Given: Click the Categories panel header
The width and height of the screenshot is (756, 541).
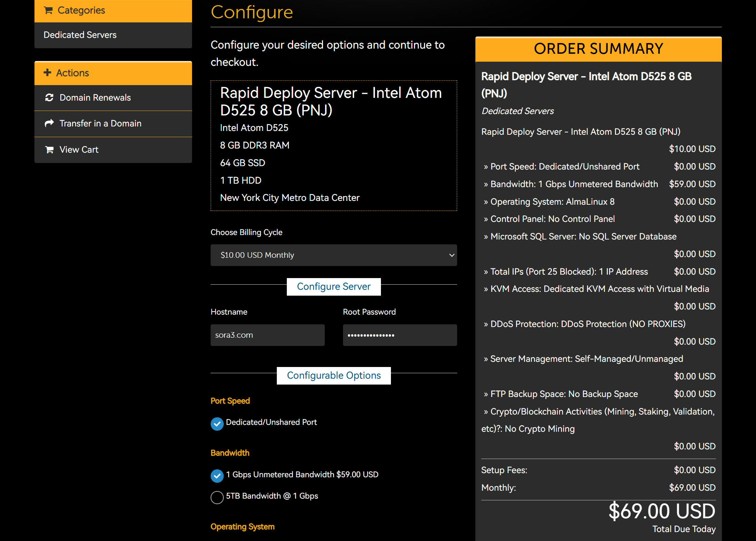Looking at the screenshot, I should (x=113, y=11).
